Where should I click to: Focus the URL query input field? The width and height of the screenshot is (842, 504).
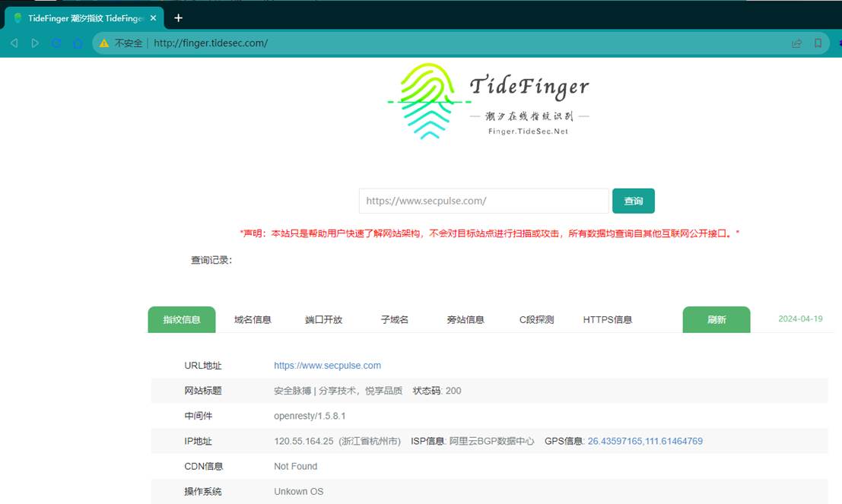click(484, 201)
